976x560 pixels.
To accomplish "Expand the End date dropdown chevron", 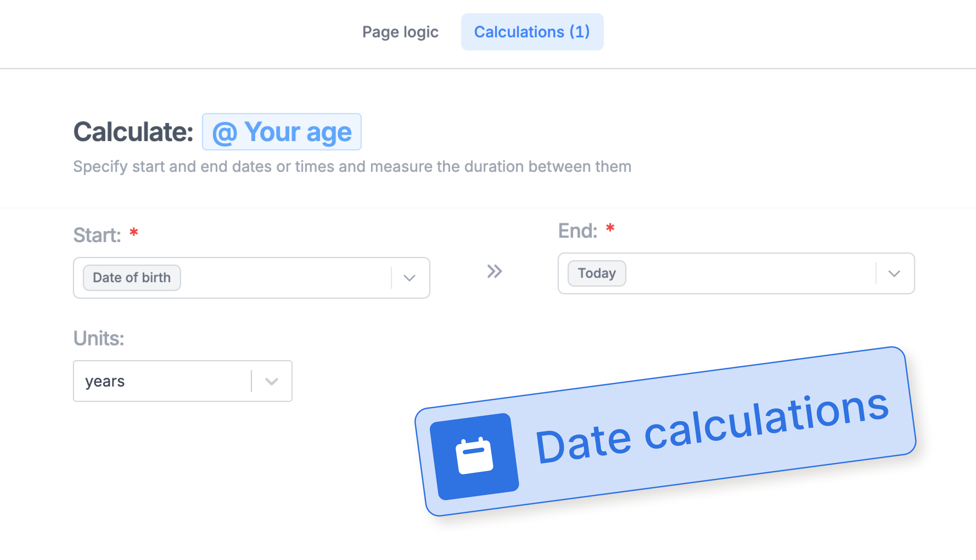I will tap(894, 274).
